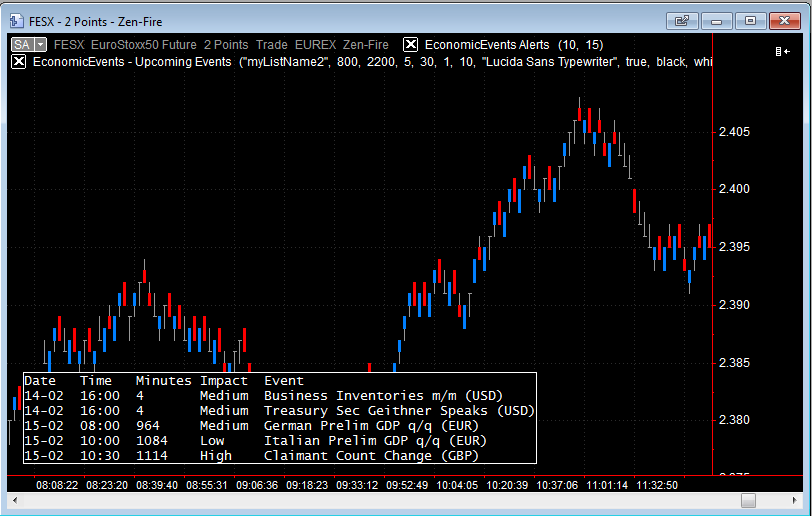
Task: Remove the EconomicEvents Alerts study via X box
Action: coord(410,45)
